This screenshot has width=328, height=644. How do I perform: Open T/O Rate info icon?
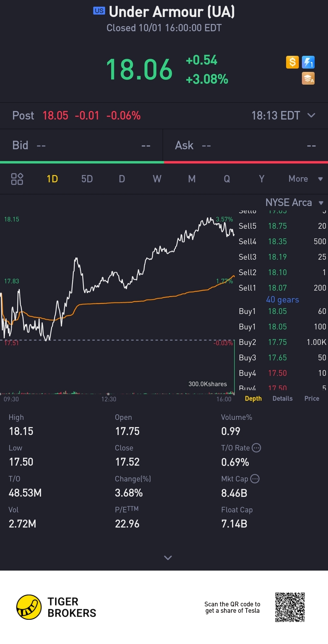(x=257, y=448)
